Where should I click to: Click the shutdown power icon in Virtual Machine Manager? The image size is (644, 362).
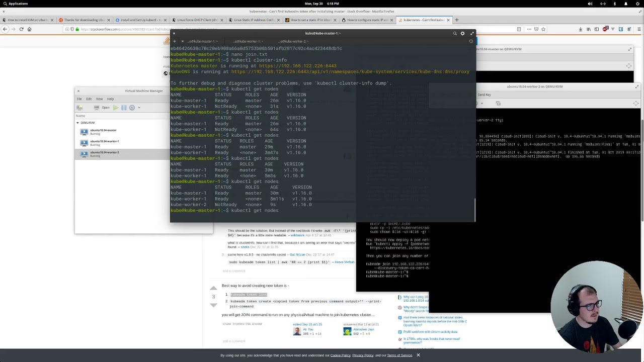[132, 108]
